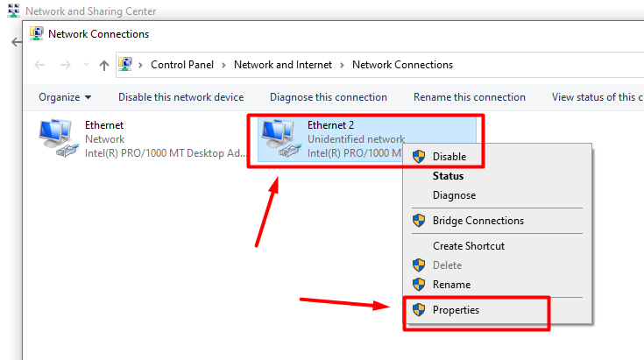Click the Back arrow in Network Connections
This screenshot has height=360, width=644.
coord(39,65)
